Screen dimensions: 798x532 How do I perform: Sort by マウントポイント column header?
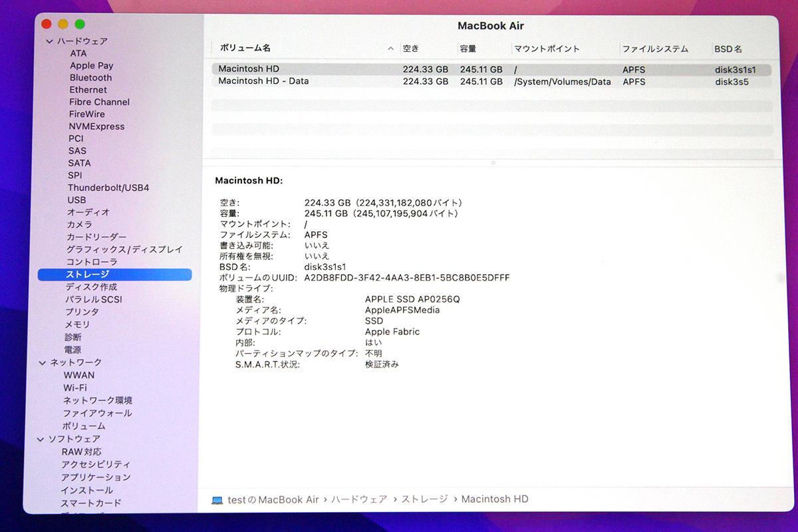[x=547, y=49]
